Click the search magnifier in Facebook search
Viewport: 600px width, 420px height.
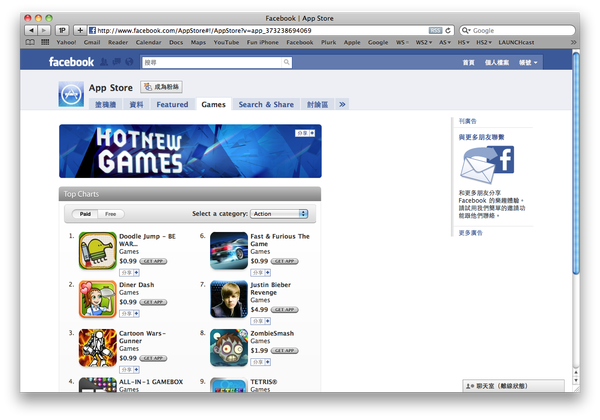[286, 62]
